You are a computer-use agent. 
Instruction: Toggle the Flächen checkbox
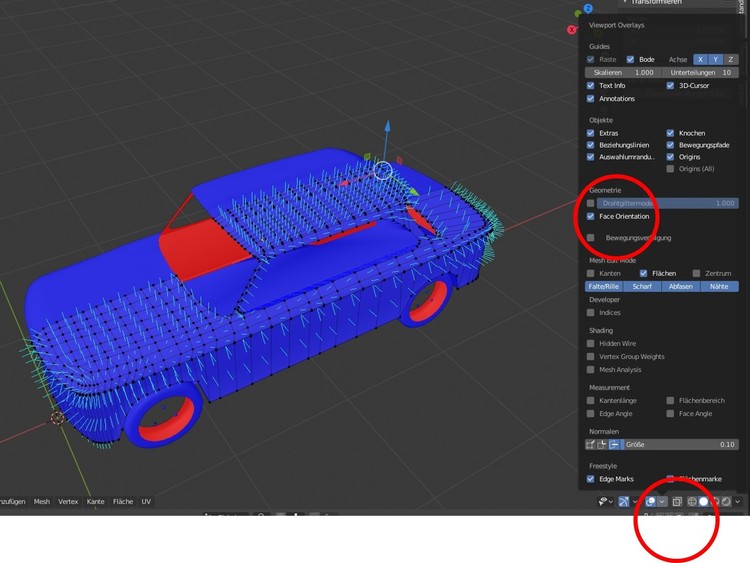point(643,273)
